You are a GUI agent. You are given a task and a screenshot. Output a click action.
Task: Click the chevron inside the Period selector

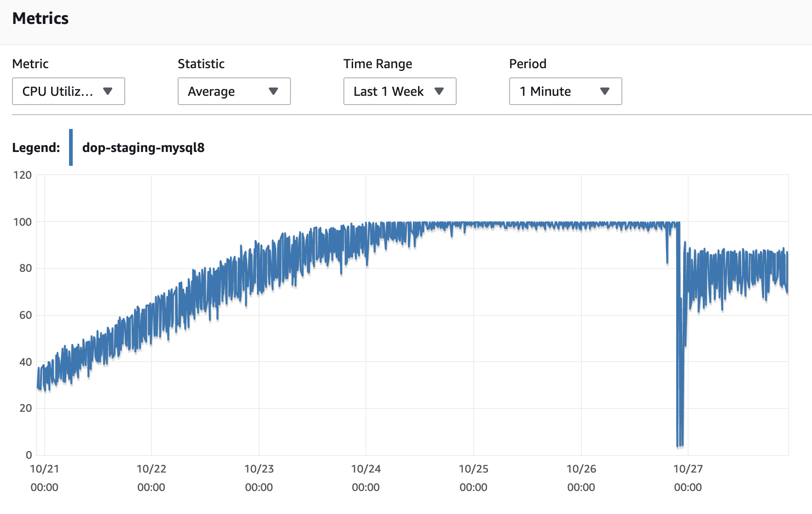pos(605,91)
